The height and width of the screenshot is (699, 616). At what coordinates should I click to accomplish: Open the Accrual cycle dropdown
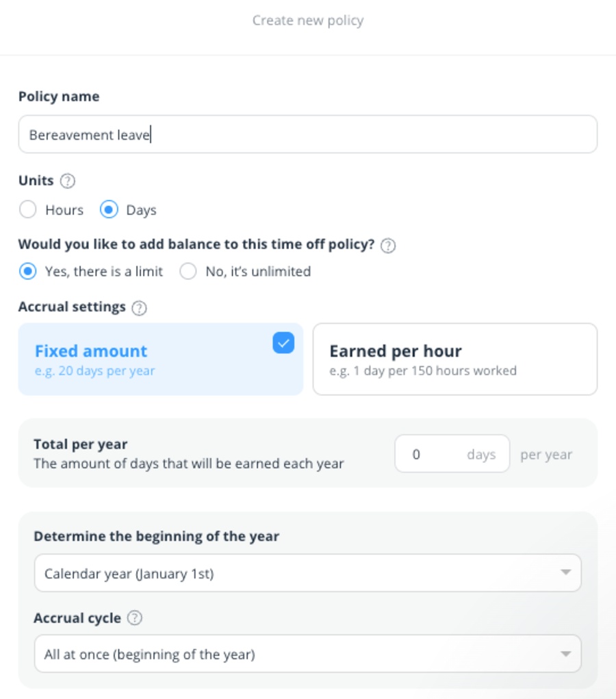click(x=307, y=654)
